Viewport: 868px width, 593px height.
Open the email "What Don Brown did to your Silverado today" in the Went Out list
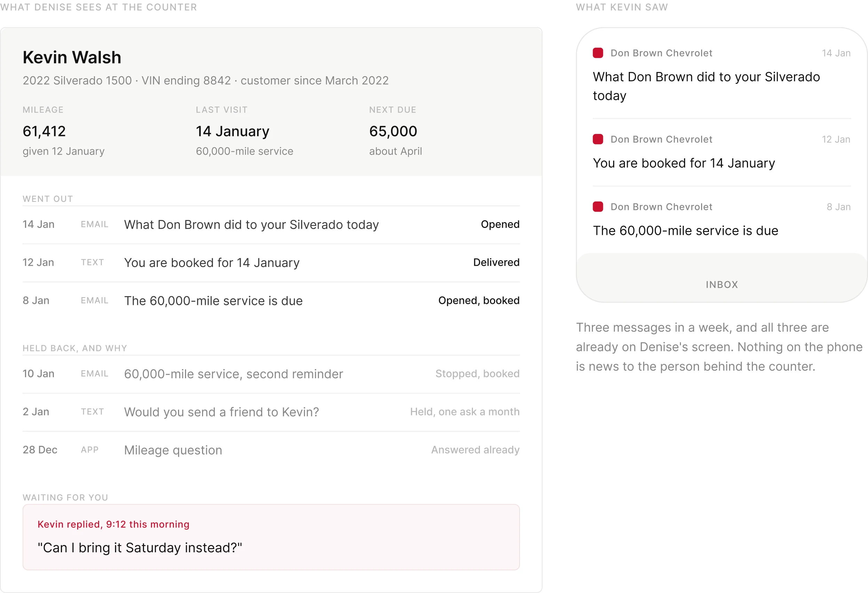tap(271, 224)
